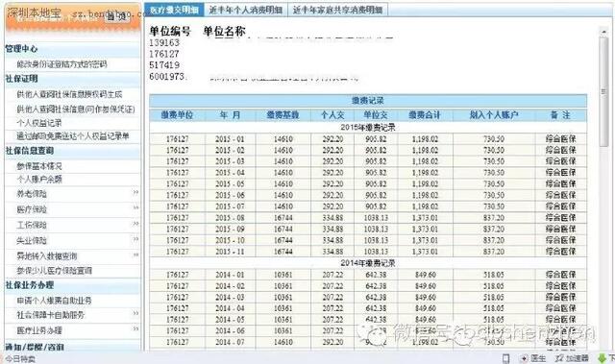Screen dimensions: 615x364
Task: Select 医疗业务办理 menu item
Action: coord(39,330)
